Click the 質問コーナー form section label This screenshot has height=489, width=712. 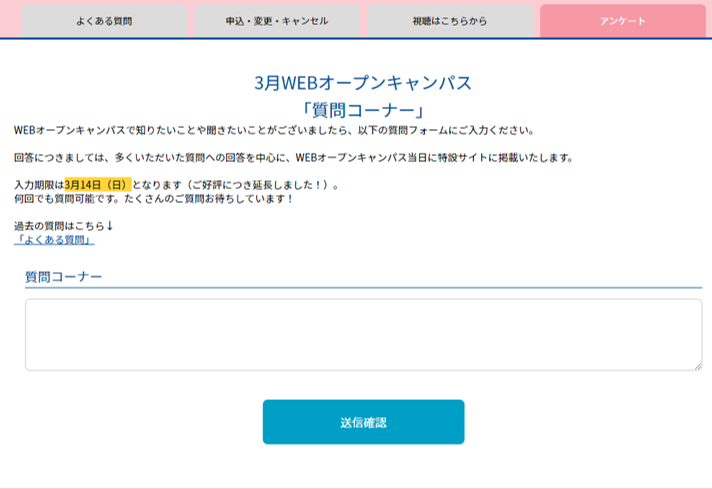tap(63, 276)
